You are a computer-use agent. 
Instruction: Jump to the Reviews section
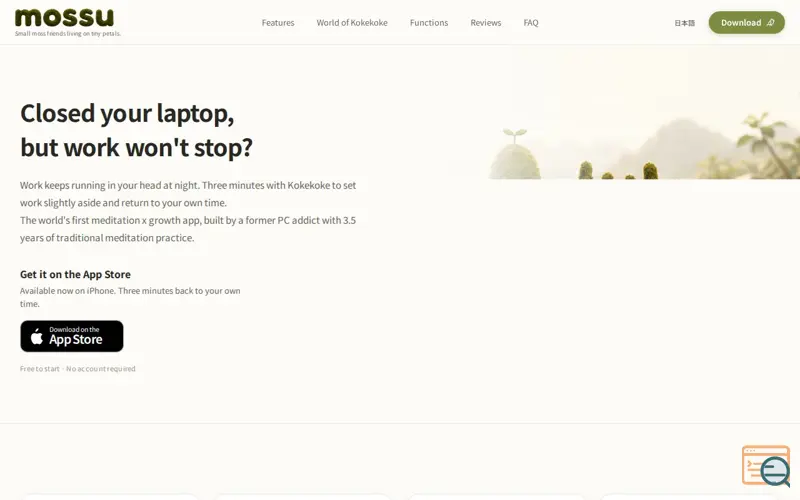[x=485, y=22]
